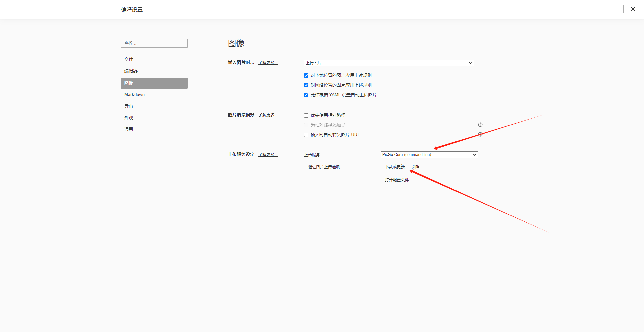Open the 上传图片 insert-image action dropdown
The height and width of the screenshot is (332, 644).
click(x=388, y=63)
